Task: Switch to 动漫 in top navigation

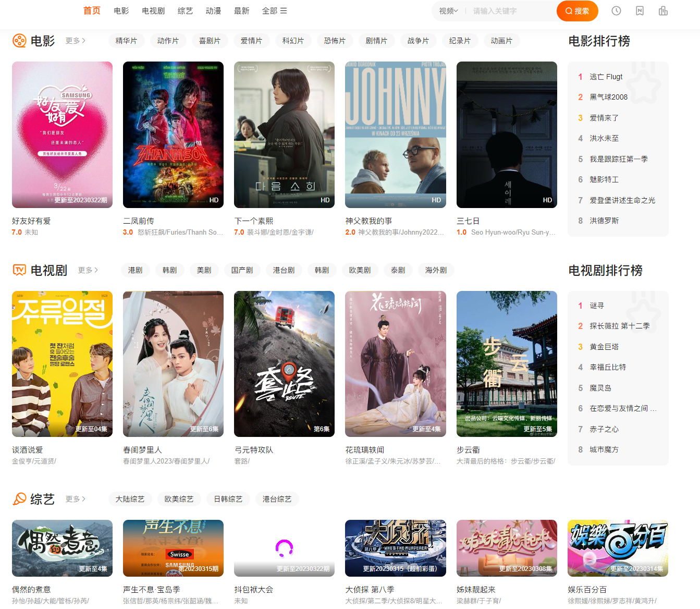Action: click(x=213, y=11)
